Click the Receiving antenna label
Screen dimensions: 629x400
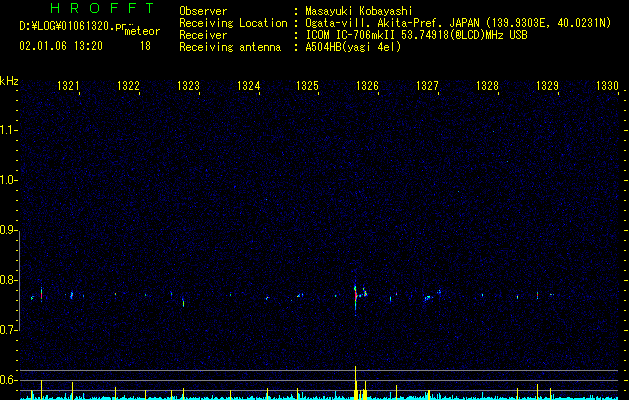pos(230,47)
